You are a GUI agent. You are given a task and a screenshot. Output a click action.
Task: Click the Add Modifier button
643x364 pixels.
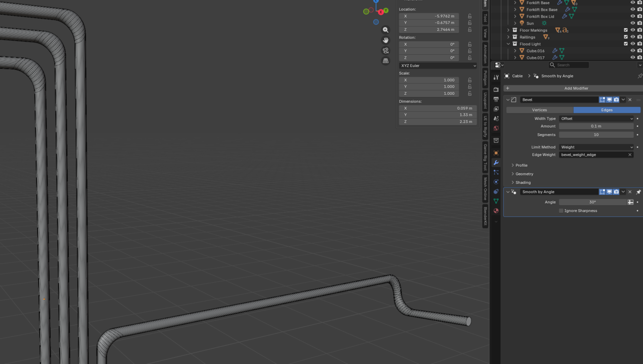click(x=573, y=88)
